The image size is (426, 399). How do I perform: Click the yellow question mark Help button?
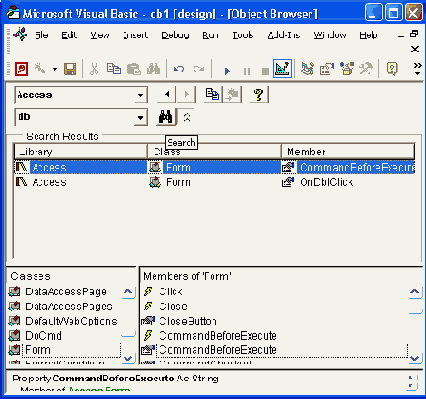(x=259, y=95)
